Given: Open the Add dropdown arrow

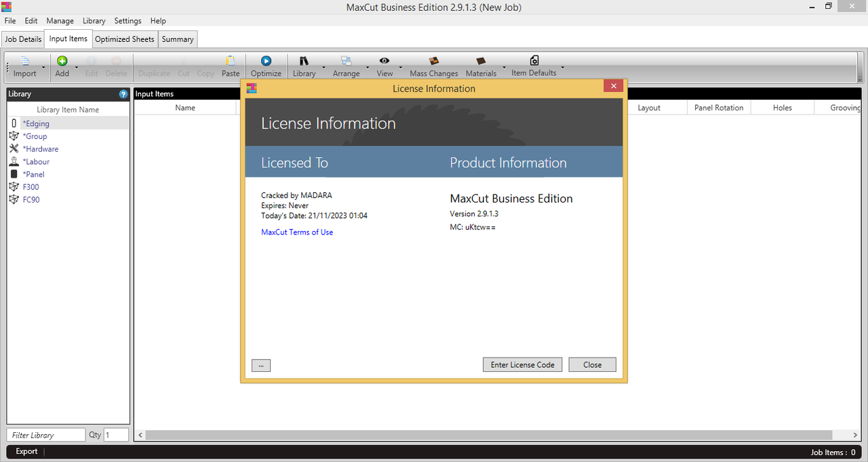Looking at the screenshot, I should tap(77, 68).
